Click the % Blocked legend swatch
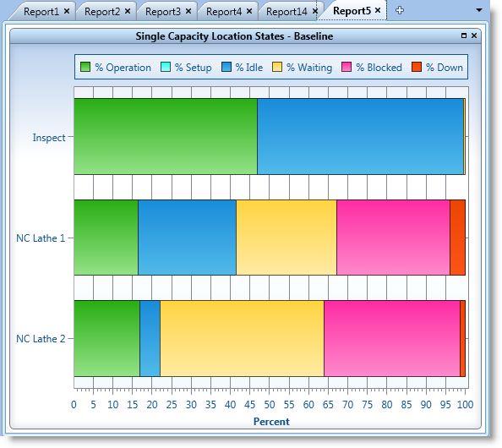This screenshot has height=448, width=502. [x=346, y=67]
